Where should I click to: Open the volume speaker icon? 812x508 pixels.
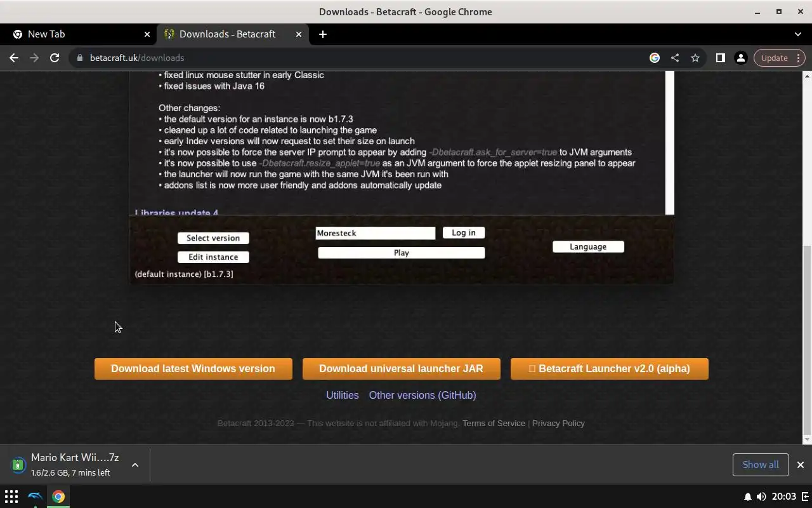click(x=761, y=497)
